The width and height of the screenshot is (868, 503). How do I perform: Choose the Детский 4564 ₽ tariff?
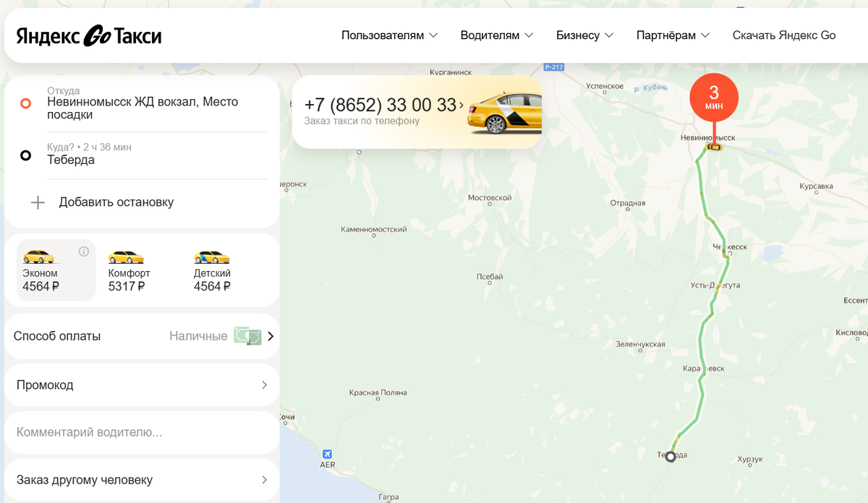[212, 270]
